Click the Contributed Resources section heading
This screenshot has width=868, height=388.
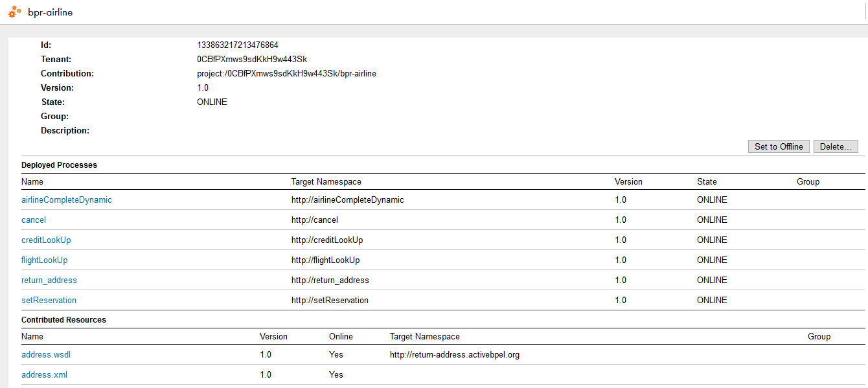point(63,320)
